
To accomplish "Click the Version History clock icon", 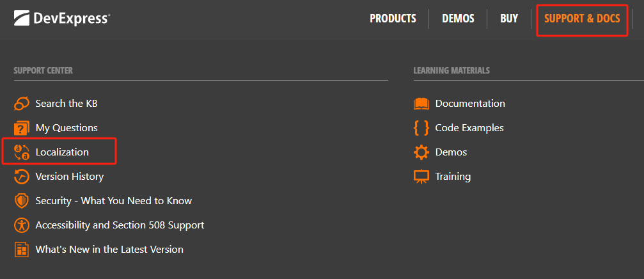I will click(22, 176).
